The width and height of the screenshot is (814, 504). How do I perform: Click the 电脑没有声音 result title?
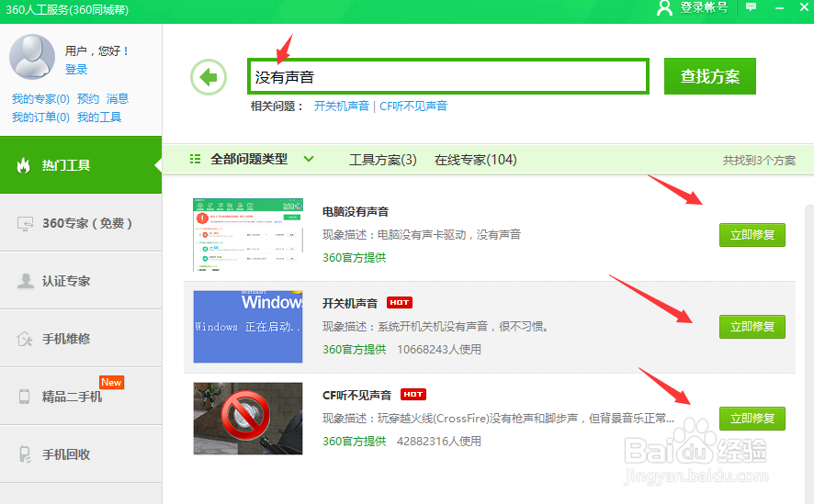356,211
